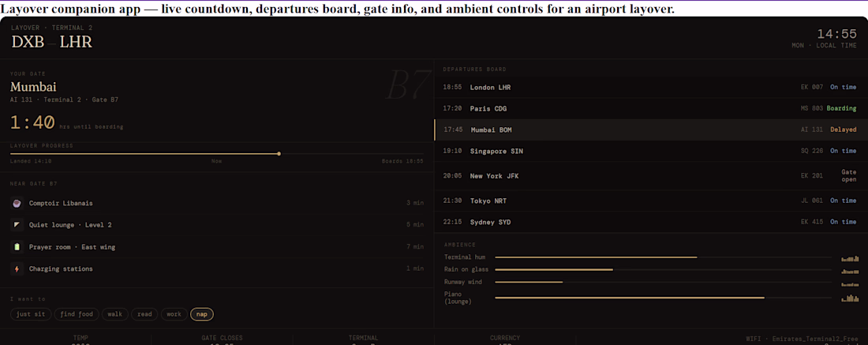Click flight number JL 061

pos(812,201)
